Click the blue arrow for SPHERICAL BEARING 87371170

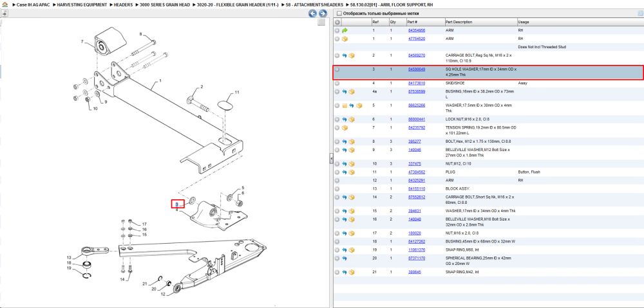click(345, 258)
